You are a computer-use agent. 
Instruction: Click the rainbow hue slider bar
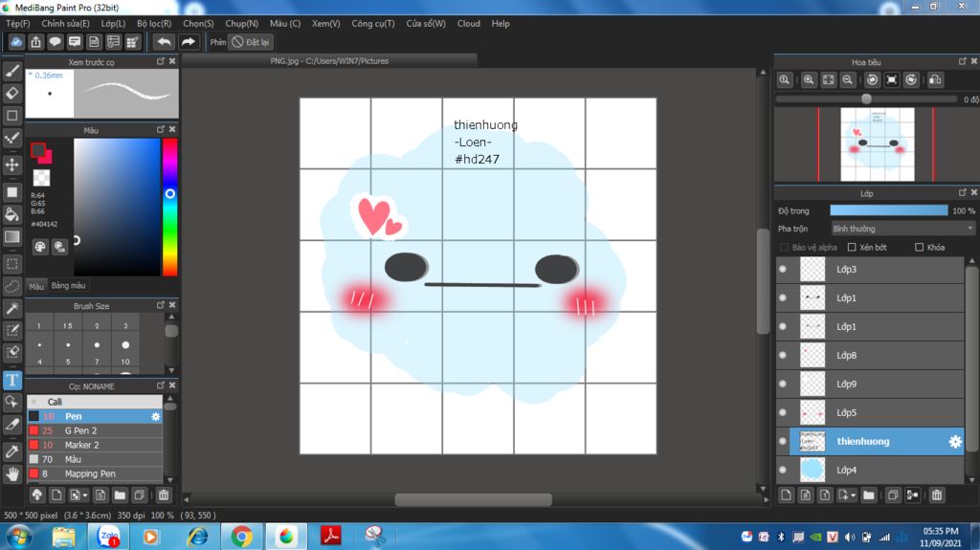169,207
